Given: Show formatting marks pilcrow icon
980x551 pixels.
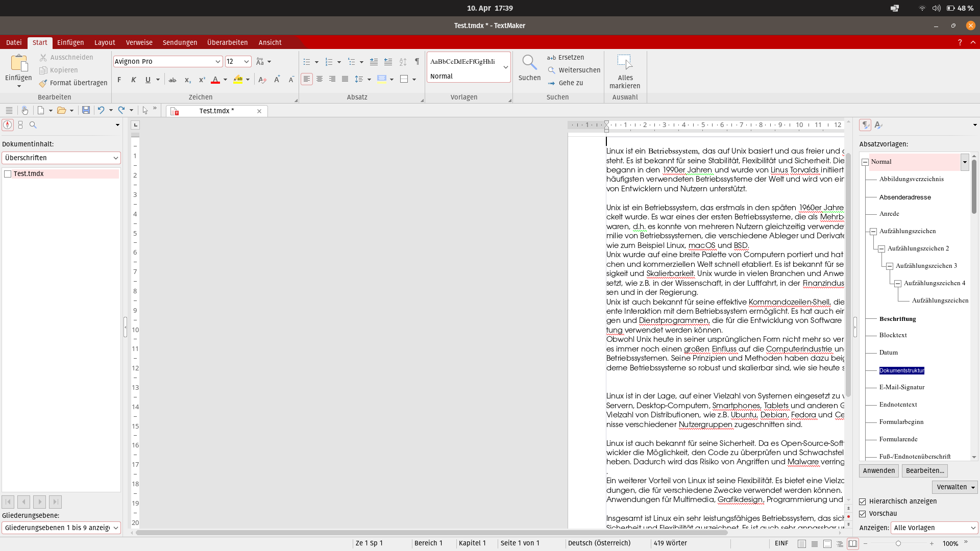Looking at the screenshot, I should point(417,61).
